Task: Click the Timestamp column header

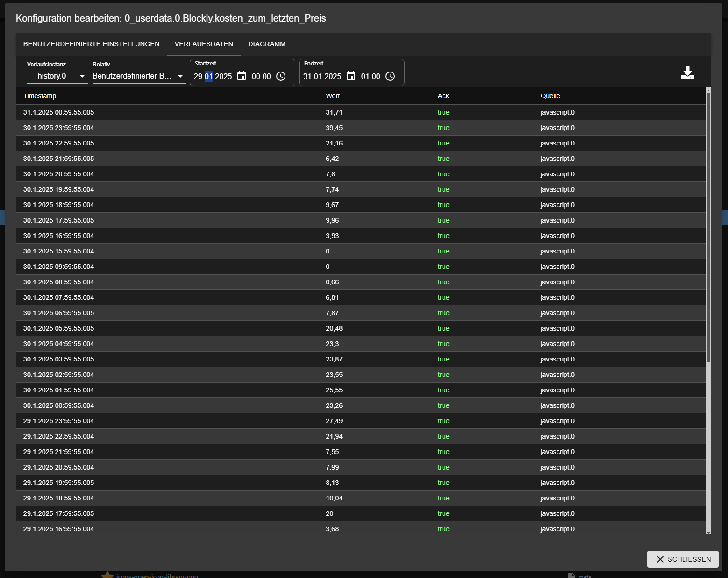Action: pos(40,96)
